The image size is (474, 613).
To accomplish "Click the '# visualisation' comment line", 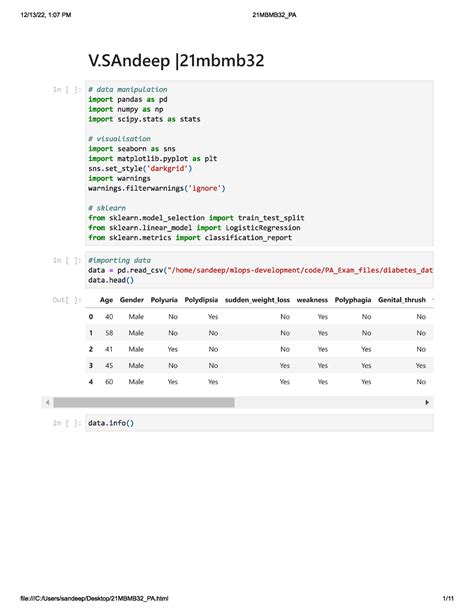I will pos(119,139).
